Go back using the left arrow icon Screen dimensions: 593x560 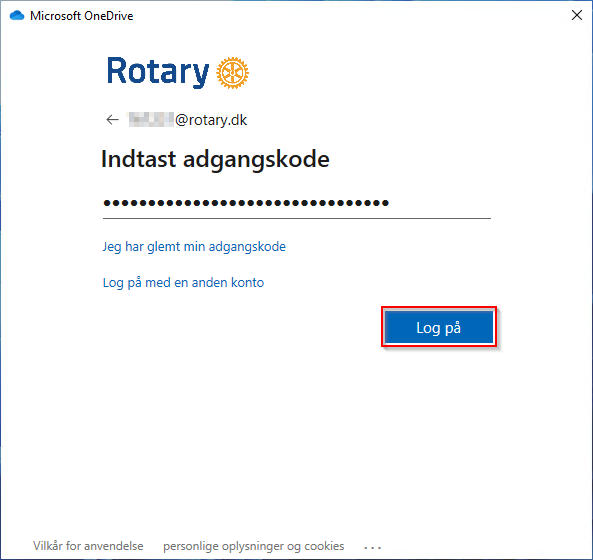[x=112, y=120]
